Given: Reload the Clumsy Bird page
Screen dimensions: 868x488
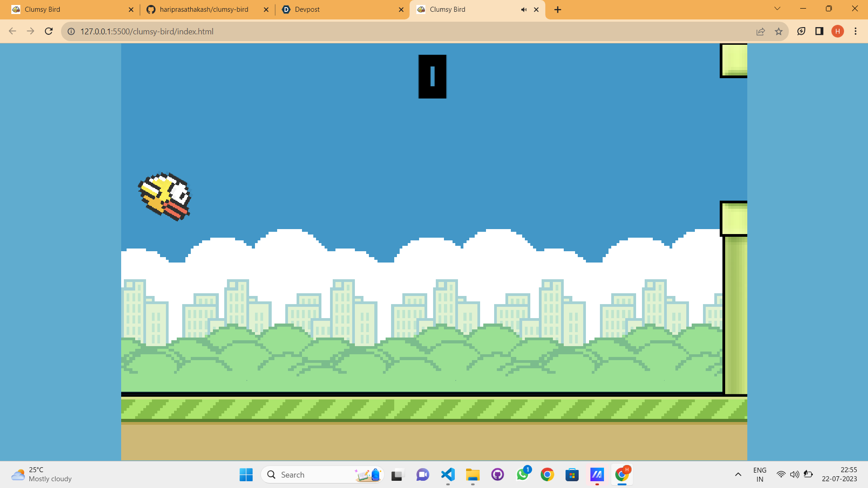Looking at the screenshot, I should point(49,31).
